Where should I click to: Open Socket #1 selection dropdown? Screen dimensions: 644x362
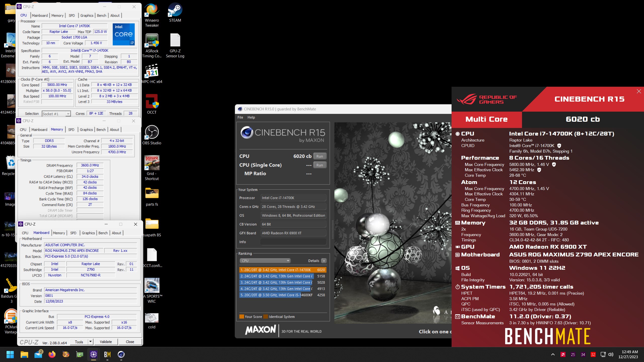(x=56, y=114)
